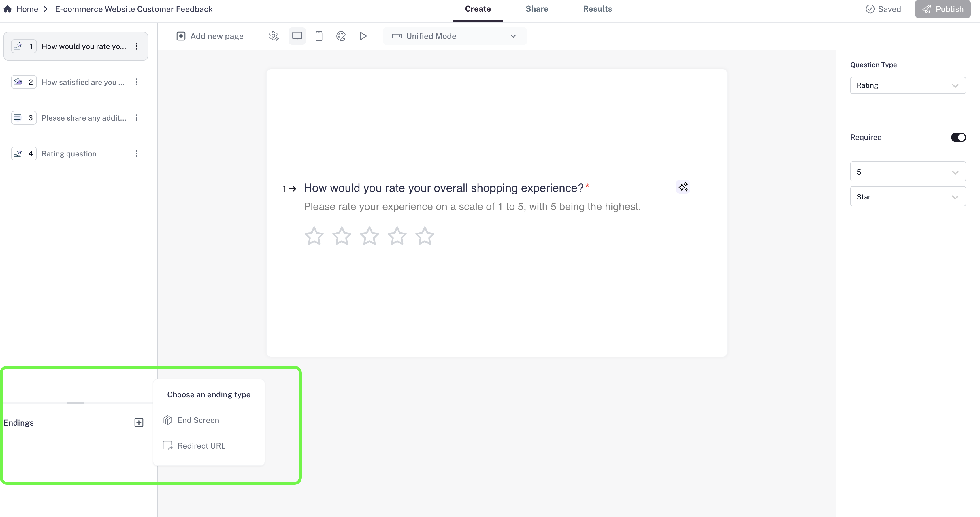Screen dimensions: 980x517
Task: Expand the Unified Mode dropdown
Action: [455, 36]
